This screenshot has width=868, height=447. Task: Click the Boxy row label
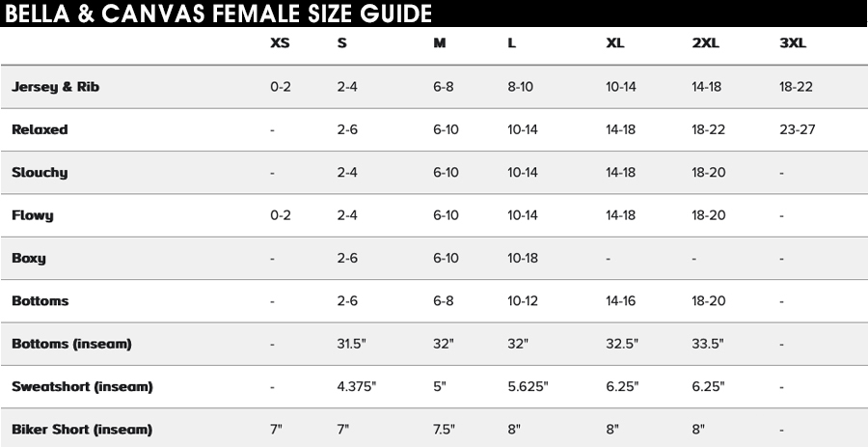pos(29,258)
